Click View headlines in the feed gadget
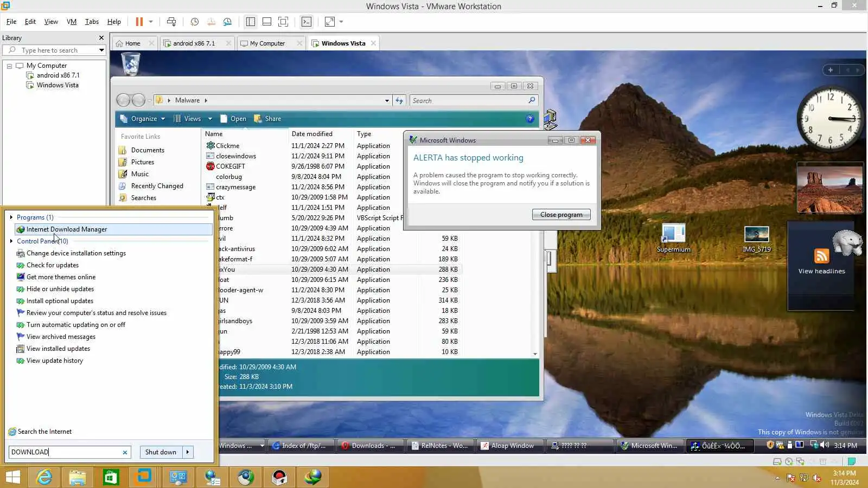 click(x=821, y=271)
